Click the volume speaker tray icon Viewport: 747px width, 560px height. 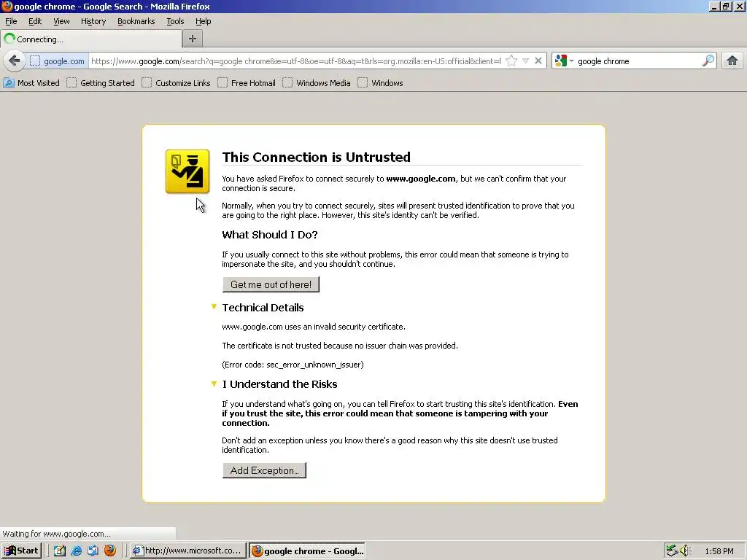(685, 551)
